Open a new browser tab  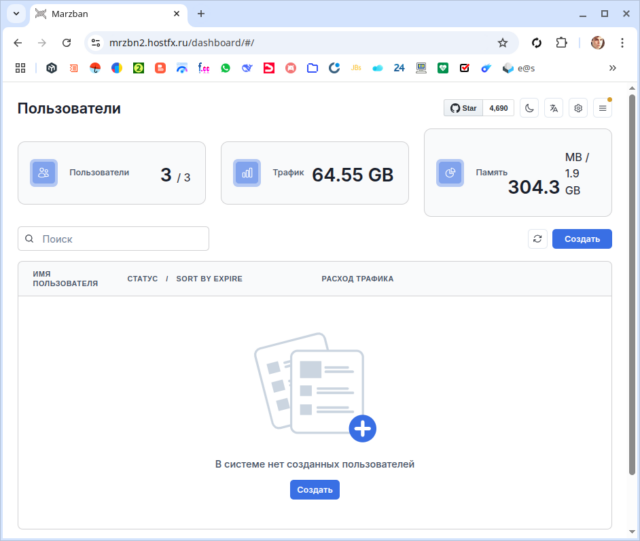tap(201, 14)
